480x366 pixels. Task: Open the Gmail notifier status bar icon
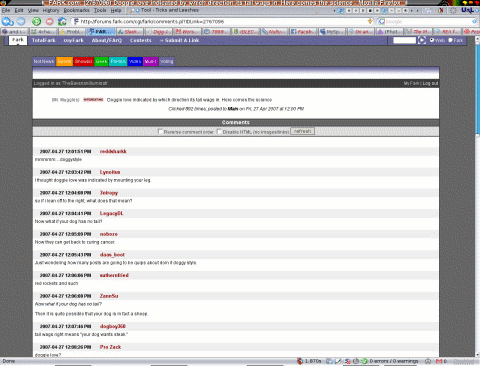[439, 361]
